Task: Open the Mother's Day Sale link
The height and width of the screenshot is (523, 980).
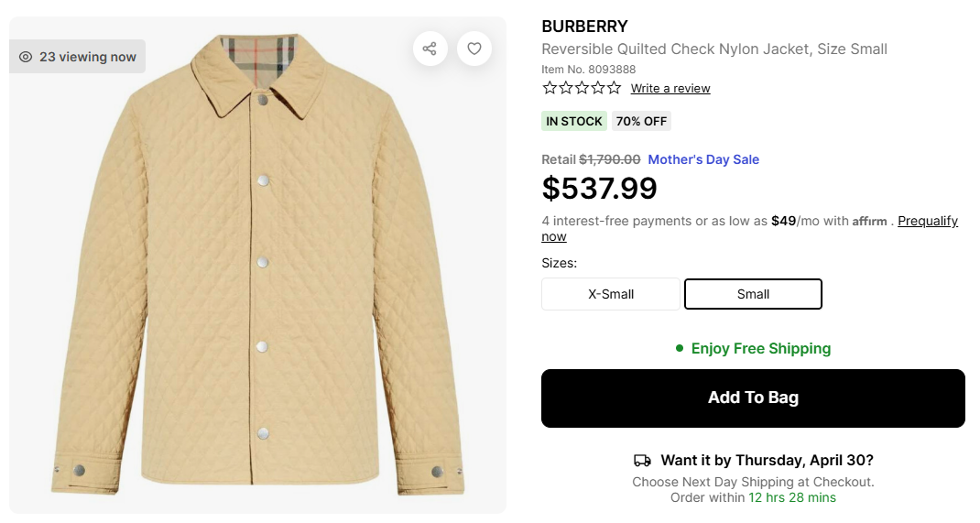Action: [703, 159]
